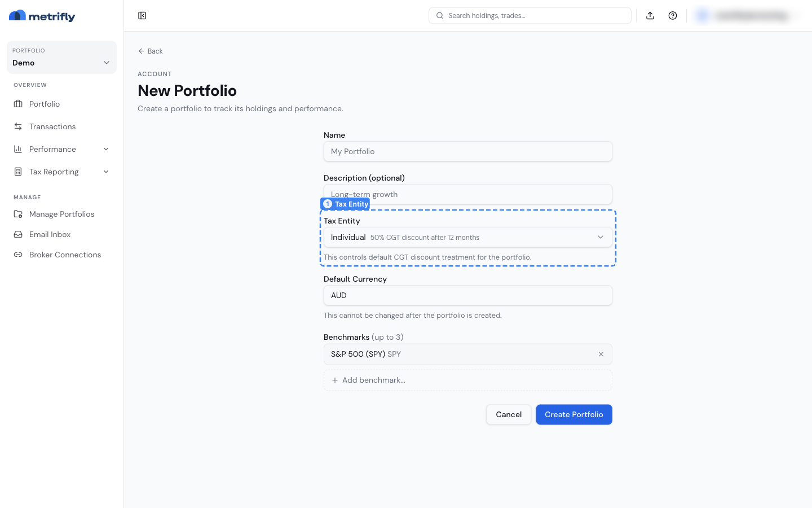Open Broker Connections

point(61,255)
